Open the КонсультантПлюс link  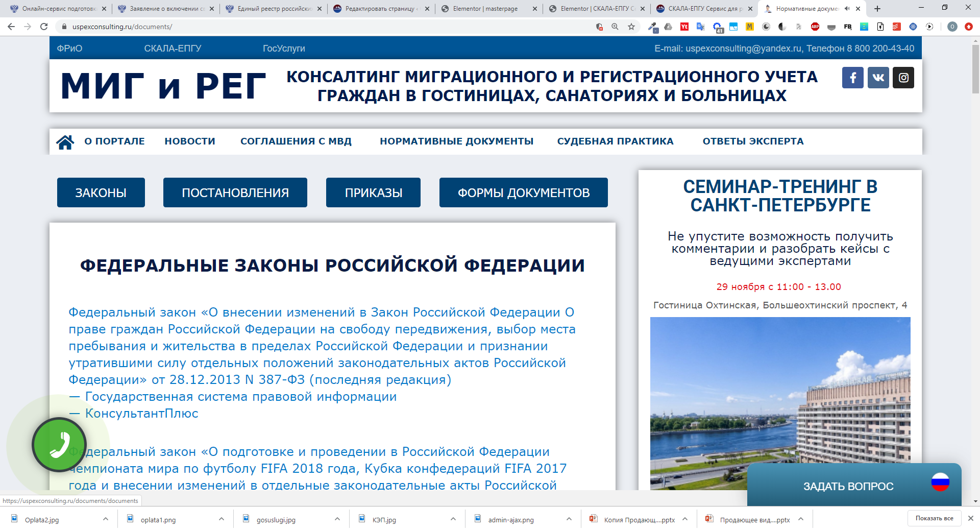click(141, 414)
